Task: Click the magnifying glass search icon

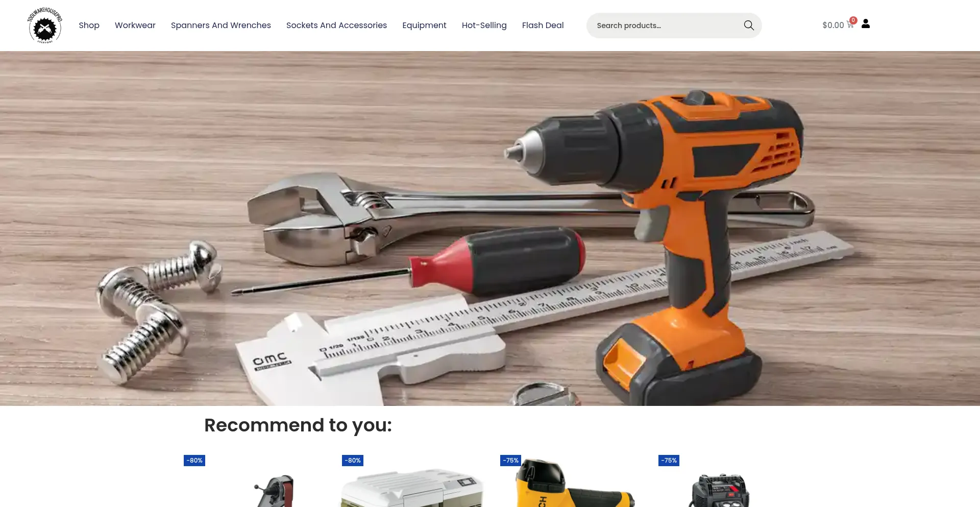Action: click(x=748, y=26)
